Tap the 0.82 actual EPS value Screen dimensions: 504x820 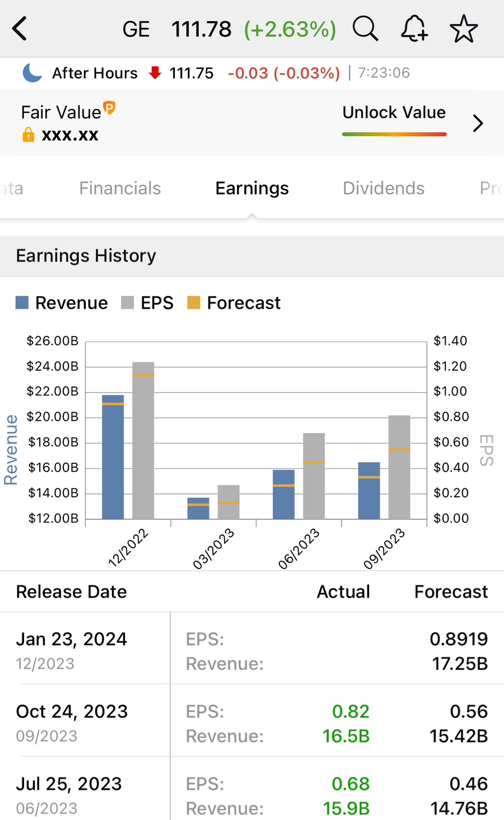pyautogui.click(x=351, y=711)
